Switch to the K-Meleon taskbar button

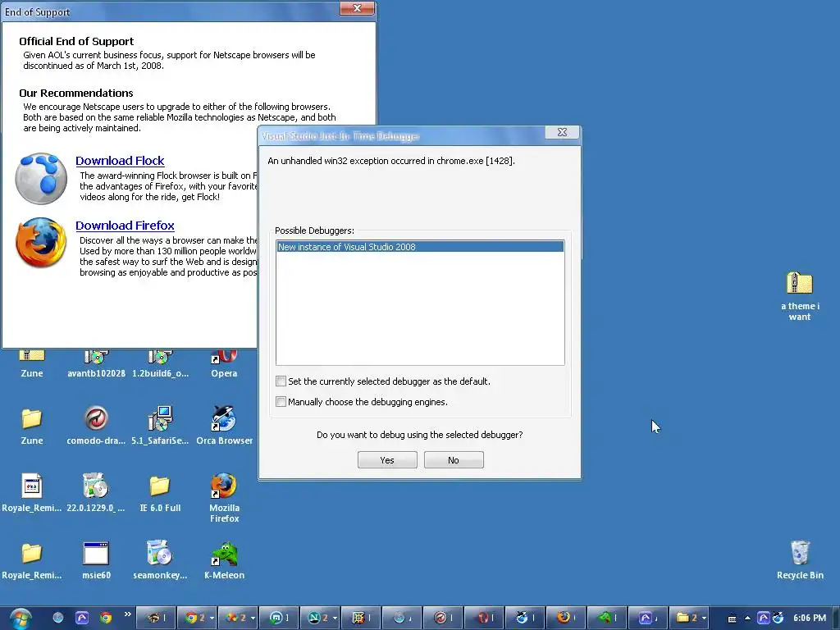(607, 618)
